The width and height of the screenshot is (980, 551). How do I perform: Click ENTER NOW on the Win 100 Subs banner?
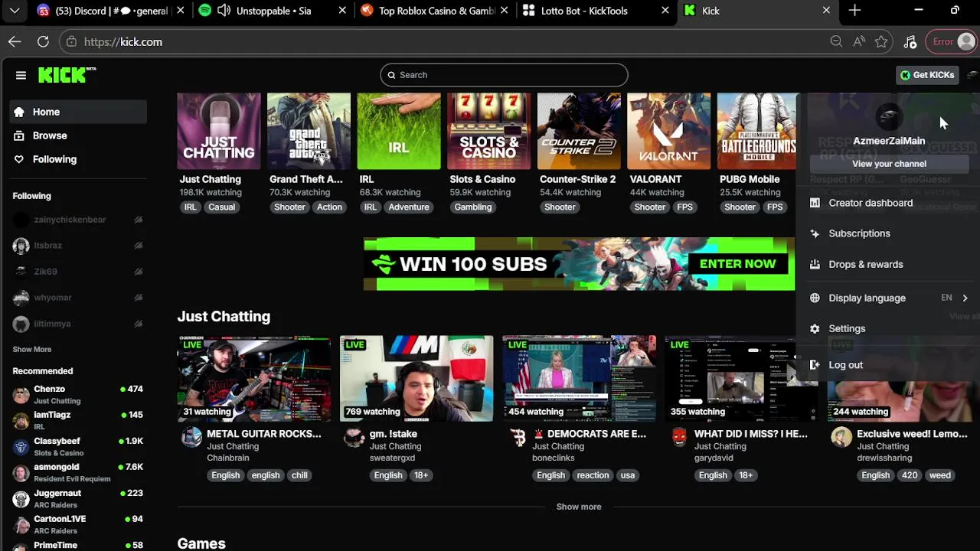(x=737, y=264)
